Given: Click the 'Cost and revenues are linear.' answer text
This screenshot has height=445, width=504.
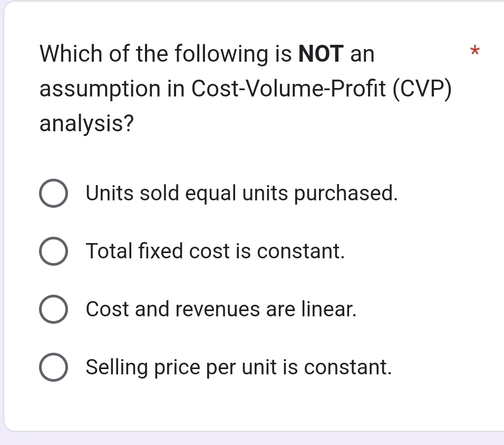Looking at the screenshot, I should coord(221,309).
